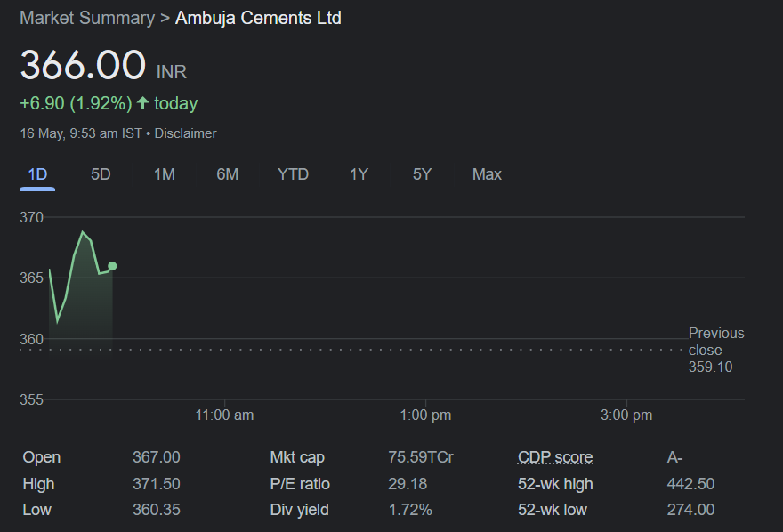This screenshot has width=783, height=532.
Task: Click the P/E ratio value 29.18
Action: (x=408, y=484)
